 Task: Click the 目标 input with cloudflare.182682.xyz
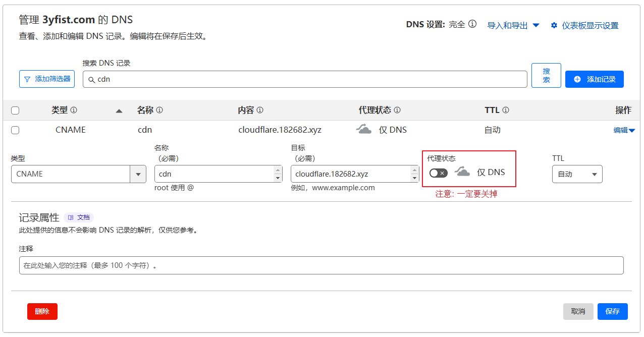click(x=355, y=174)
